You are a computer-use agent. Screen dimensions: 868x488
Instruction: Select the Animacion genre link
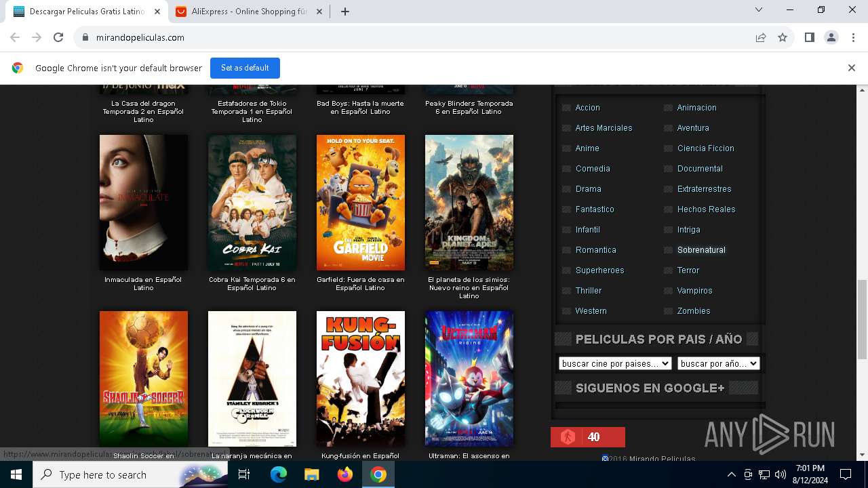point(696,108)
